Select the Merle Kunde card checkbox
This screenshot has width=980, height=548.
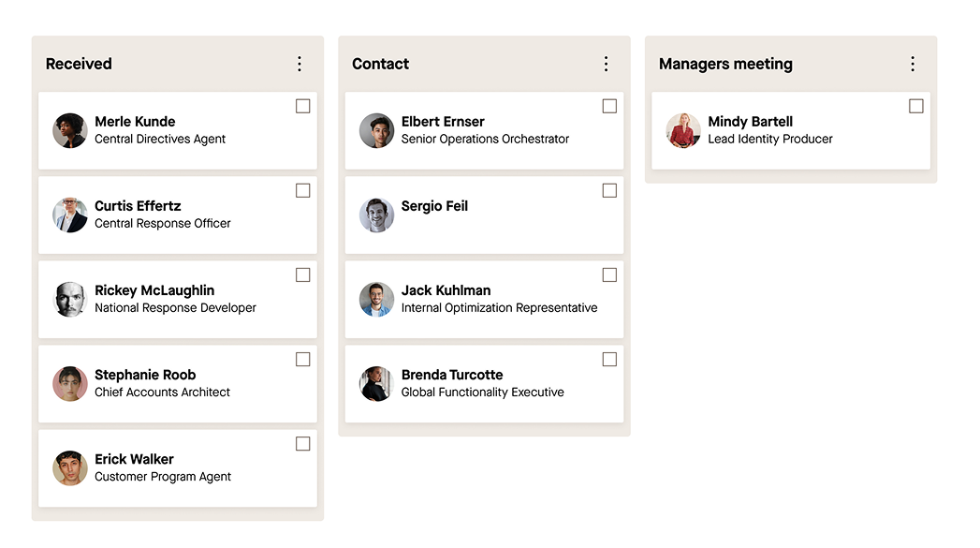tap(302, 107)
